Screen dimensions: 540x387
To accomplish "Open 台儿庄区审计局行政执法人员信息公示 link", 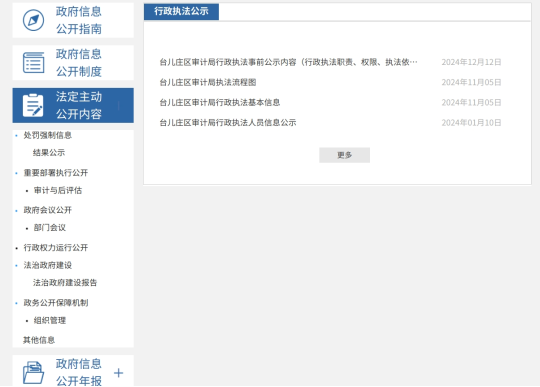I will [228, 123].
